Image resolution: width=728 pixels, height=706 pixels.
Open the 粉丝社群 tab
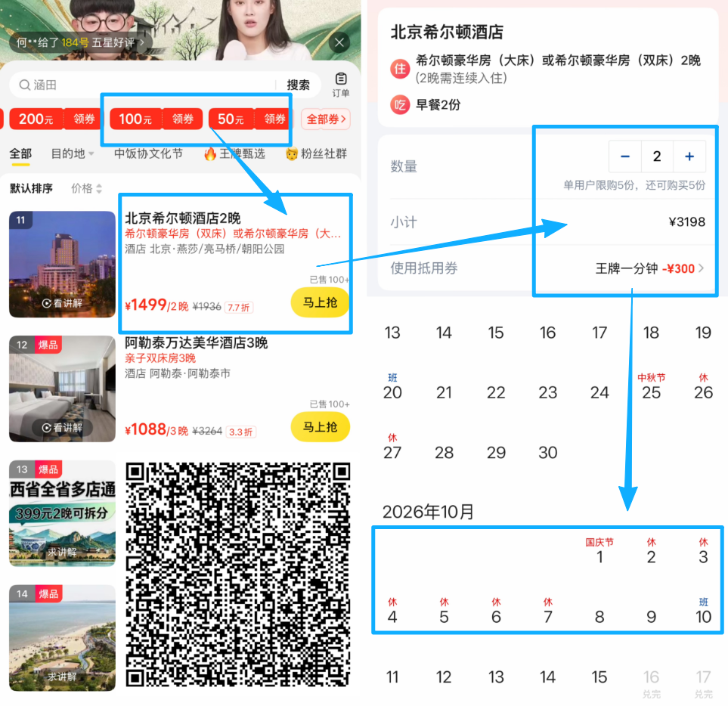coord(317,153)
